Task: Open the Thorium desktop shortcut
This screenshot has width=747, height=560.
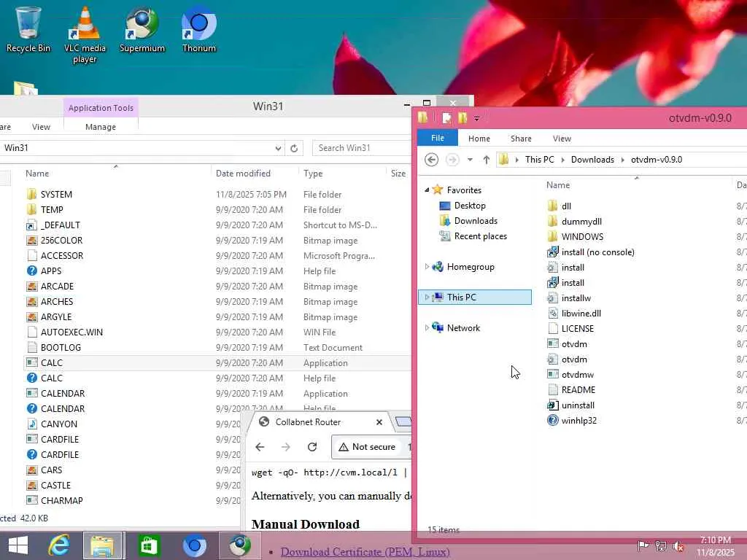Action: (198, 29)
